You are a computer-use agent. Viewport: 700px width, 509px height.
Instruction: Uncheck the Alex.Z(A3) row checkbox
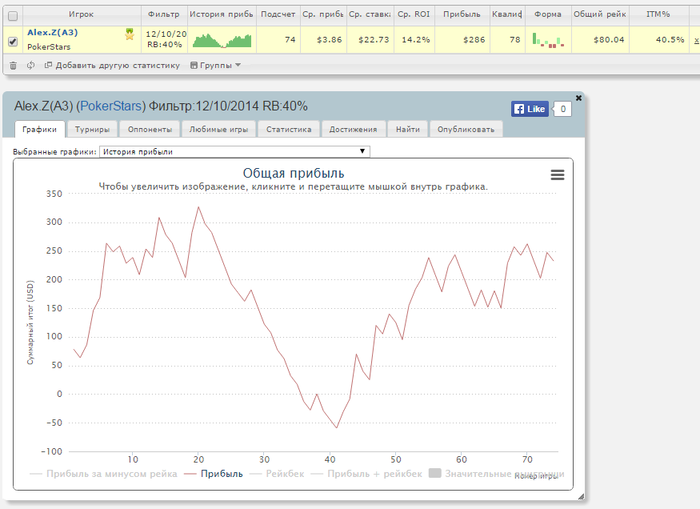pyautogui.click(x=13, y=42)
